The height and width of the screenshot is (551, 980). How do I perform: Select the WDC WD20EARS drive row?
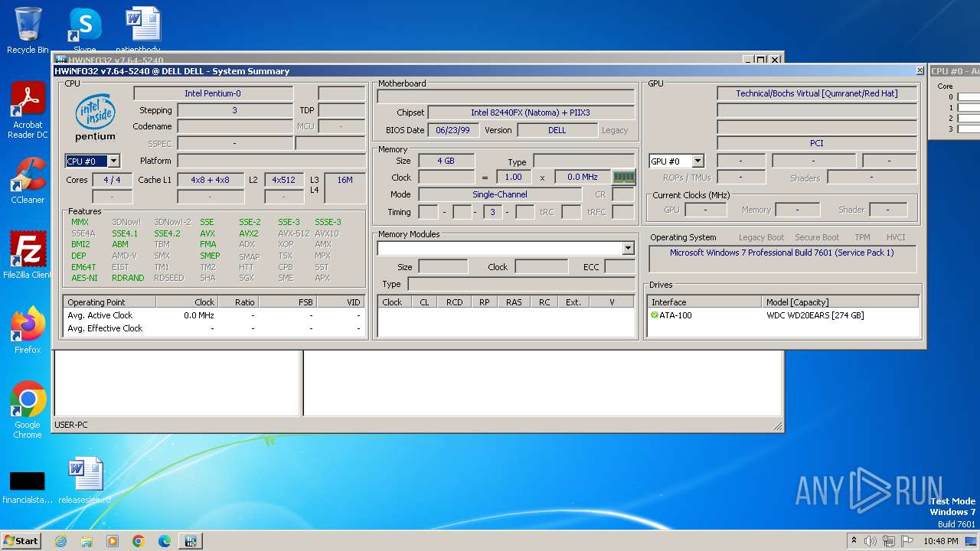[783, 315]
